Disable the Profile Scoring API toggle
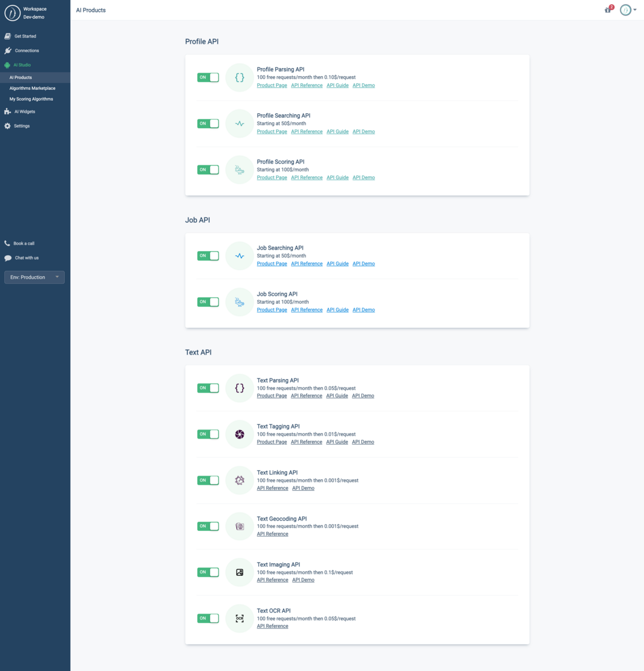 208,170
